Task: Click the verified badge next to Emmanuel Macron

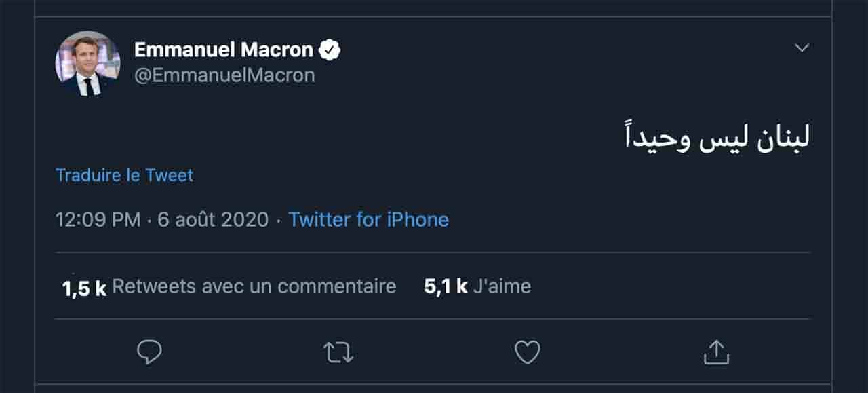Action: pos(330,48)
